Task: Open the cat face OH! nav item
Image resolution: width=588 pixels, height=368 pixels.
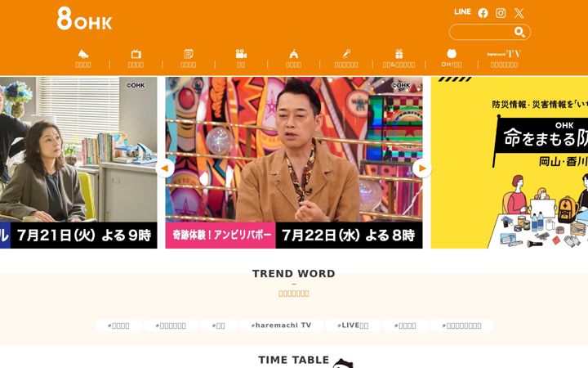Action: [x=452, y=59]
